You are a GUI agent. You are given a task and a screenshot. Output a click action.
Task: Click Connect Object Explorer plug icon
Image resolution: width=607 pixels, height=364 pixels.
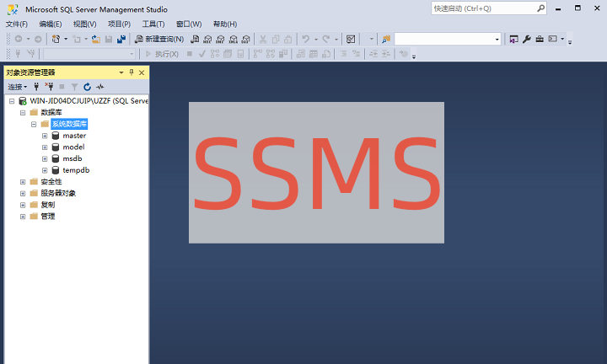(36, 87)
